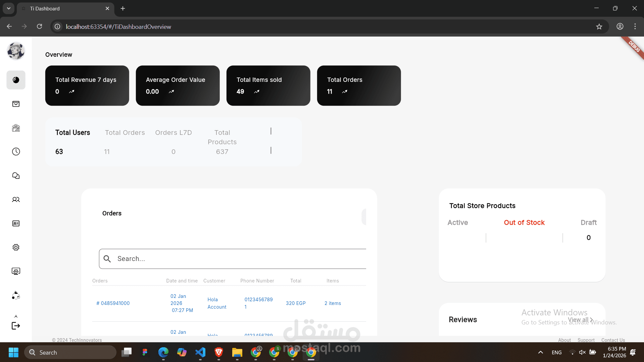
Task: Click View all in Reviews
Action: pyautogui.click(x=580, y=320)
